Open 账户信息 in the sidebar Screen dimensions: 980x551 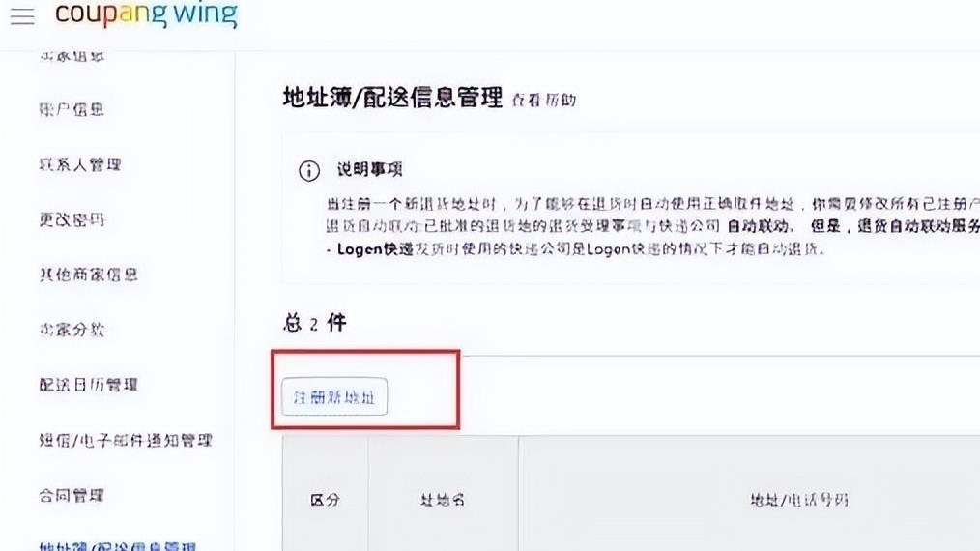pyautogui.click(x=72, y=109)
